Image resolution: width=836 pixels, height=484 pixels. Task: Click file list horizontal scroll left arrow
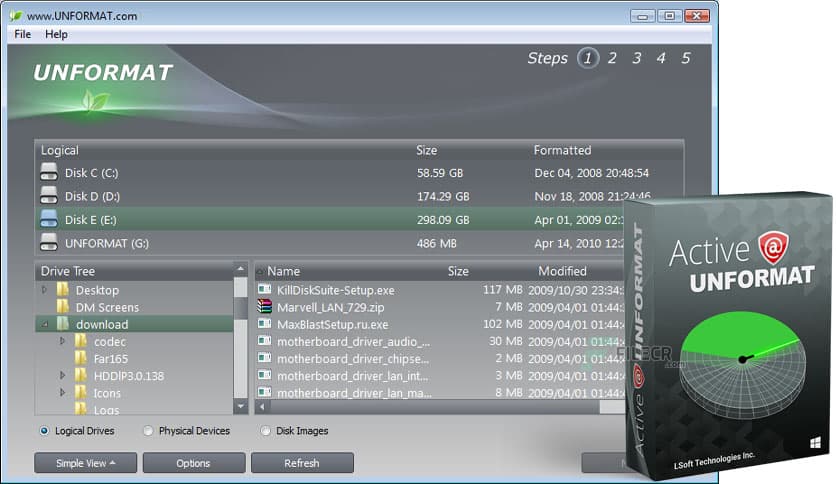[262, 407]
